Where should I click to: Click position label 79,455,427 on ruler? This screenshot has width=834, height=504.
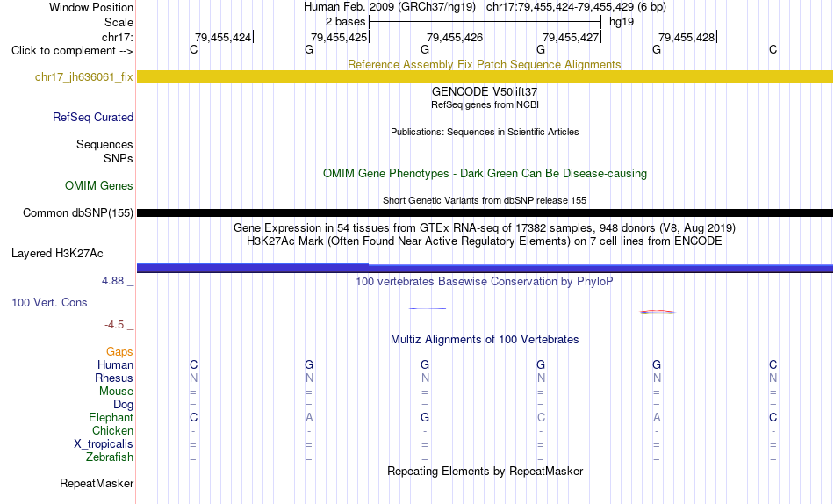(x=571, y=37)
